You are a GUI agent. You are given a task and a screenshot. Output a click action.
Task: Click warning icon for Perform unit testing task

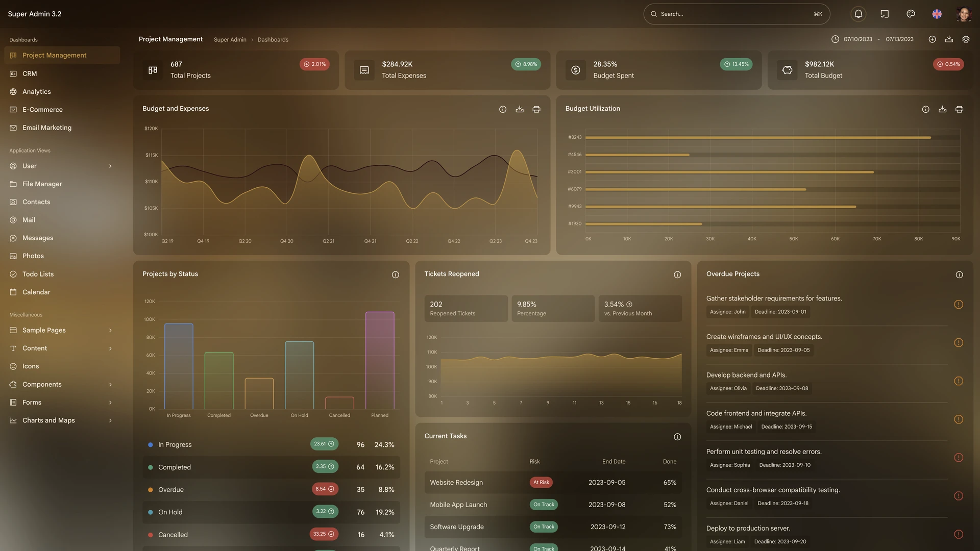(959, 458)
